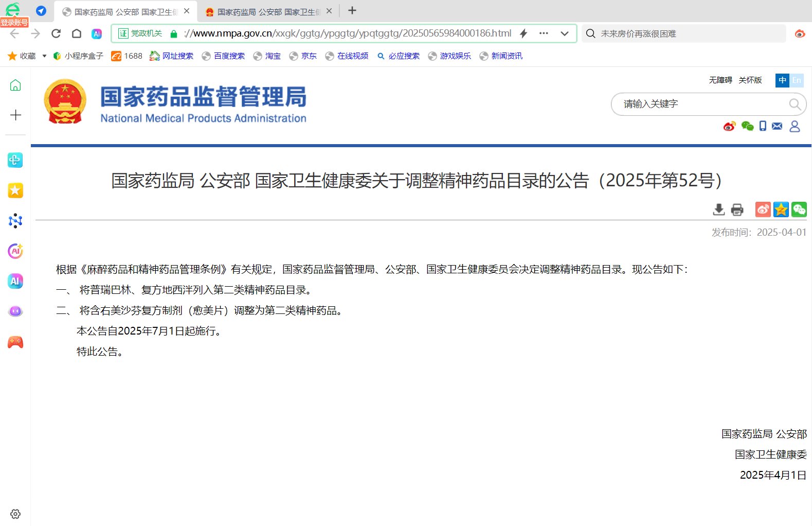Switch site language to En
This screenshot has height=526, width=812.
(x=797, y=80)
